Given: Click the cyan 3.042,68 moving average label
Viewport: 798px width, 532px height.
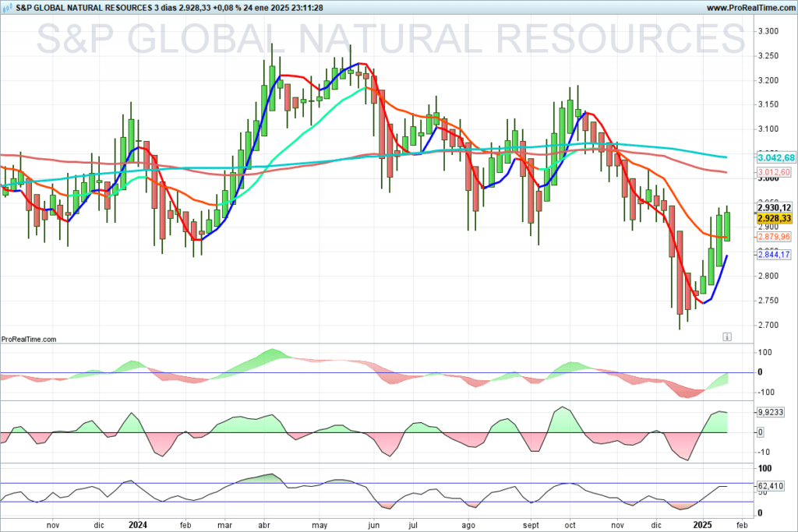Looking at the screenshot, I should (x=776, y=157).
